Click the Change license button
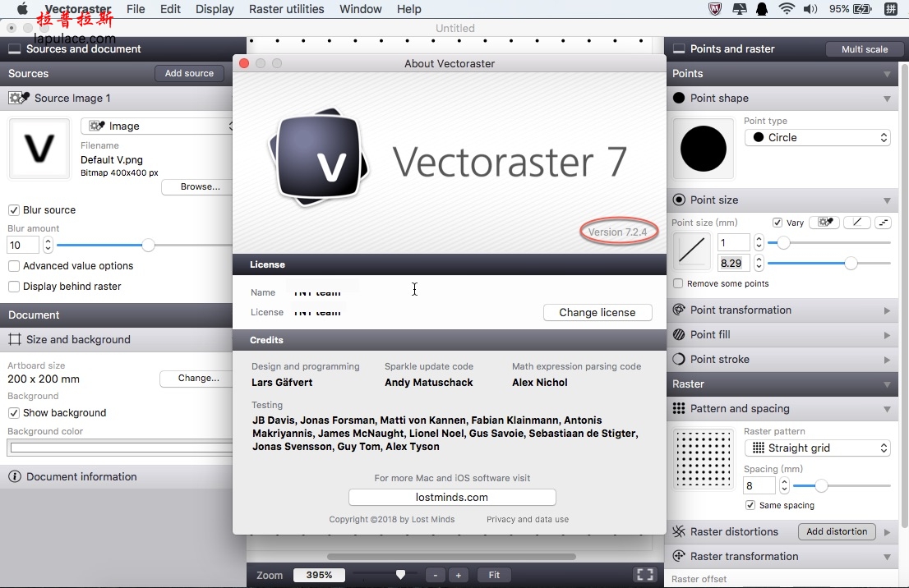The image size is (909, 588). (x=598, y=312)
